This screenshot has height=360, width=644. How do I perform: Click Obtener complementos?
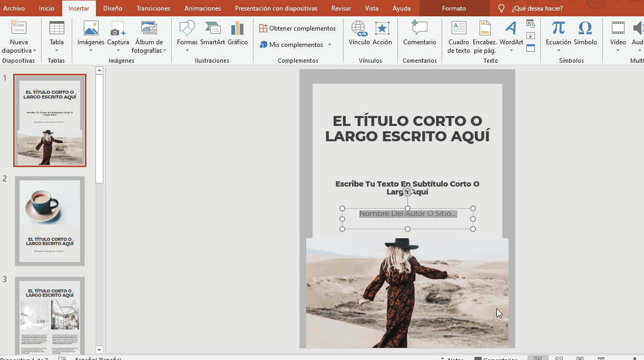(x=297, y=28)
